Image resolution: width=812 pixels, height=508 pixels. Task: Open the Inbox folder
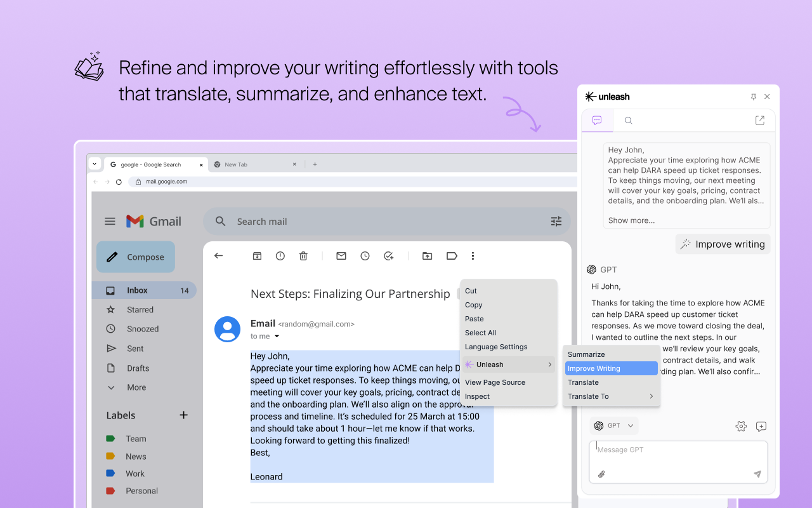(144, 290)
